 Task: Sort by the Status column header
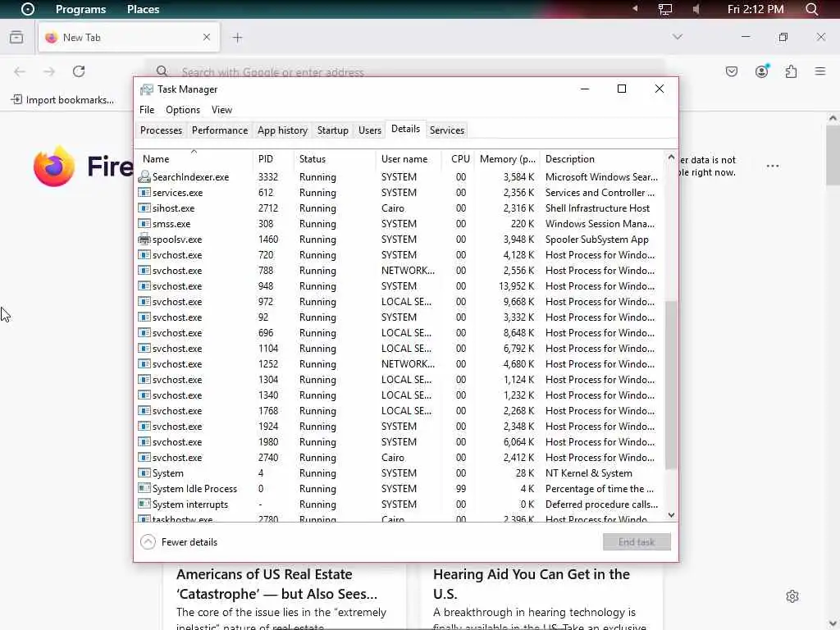tap(335, 159)
